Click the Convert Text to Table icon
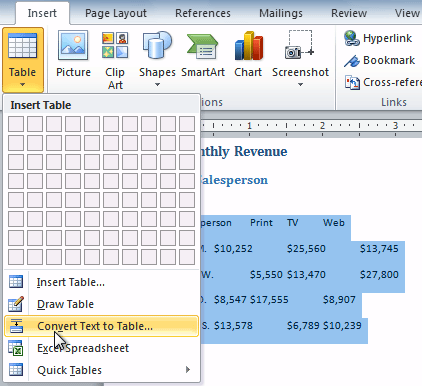 [x=16, y=326]
